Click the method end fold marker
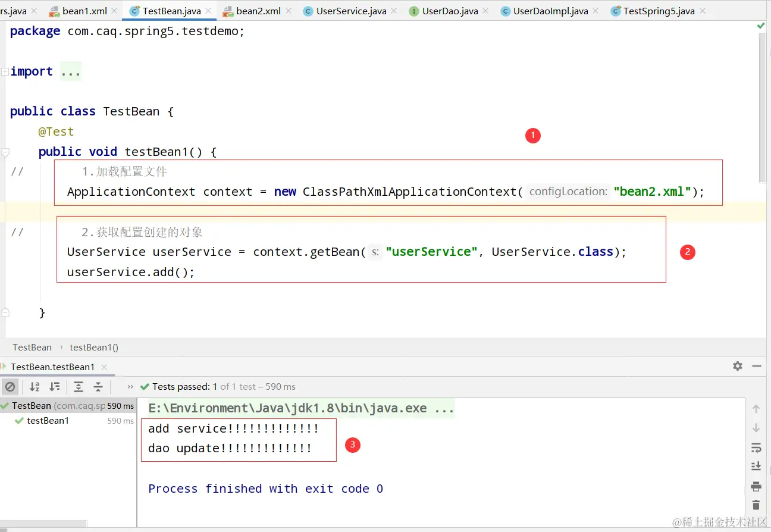Screen dimensions: 771x532 pos(5,313)
